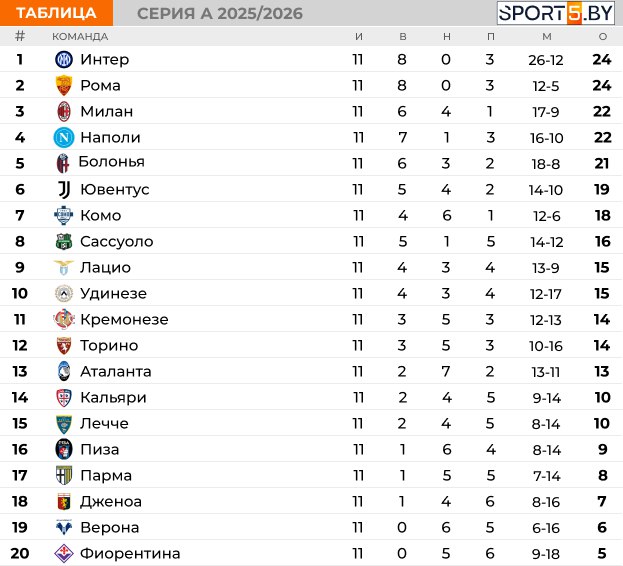Click the goals column header М
The image size is (623, 566).
tap(547, 36)
